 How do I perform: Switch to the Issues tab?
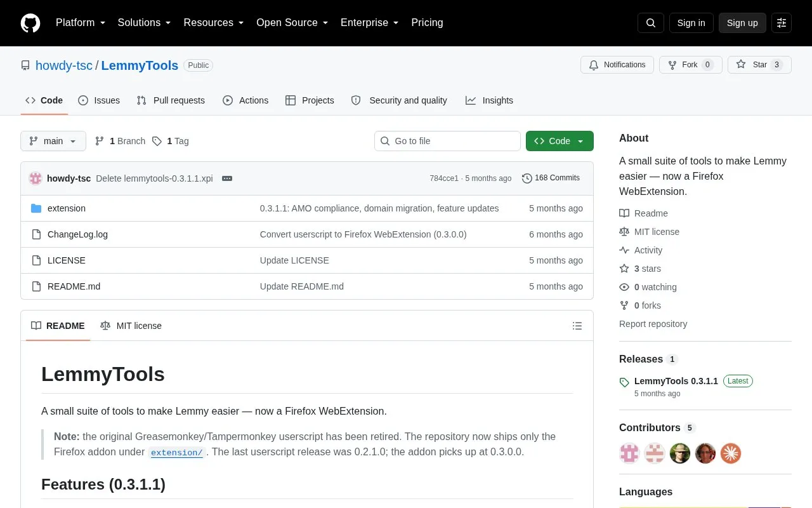coord(99,100)
